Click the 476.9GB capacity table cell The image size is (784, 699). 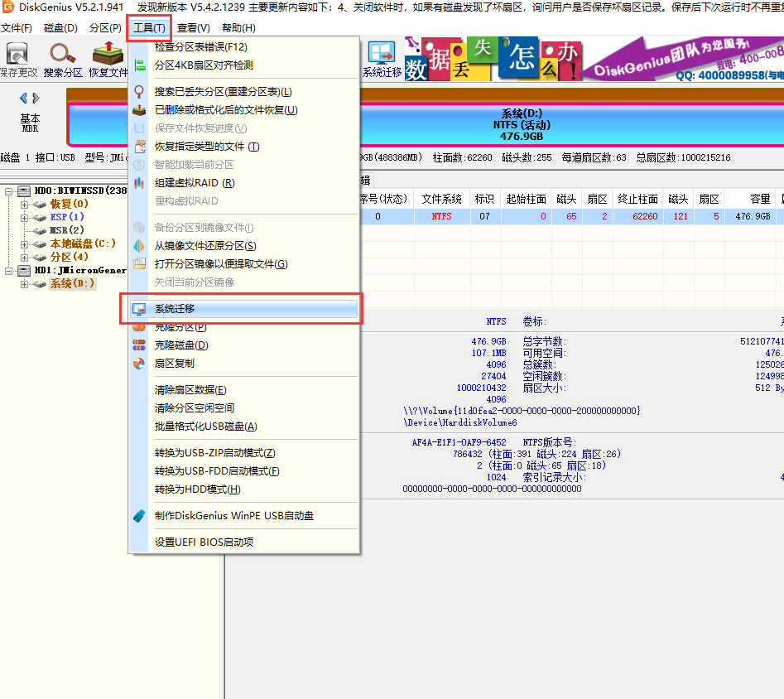[753, 217]
